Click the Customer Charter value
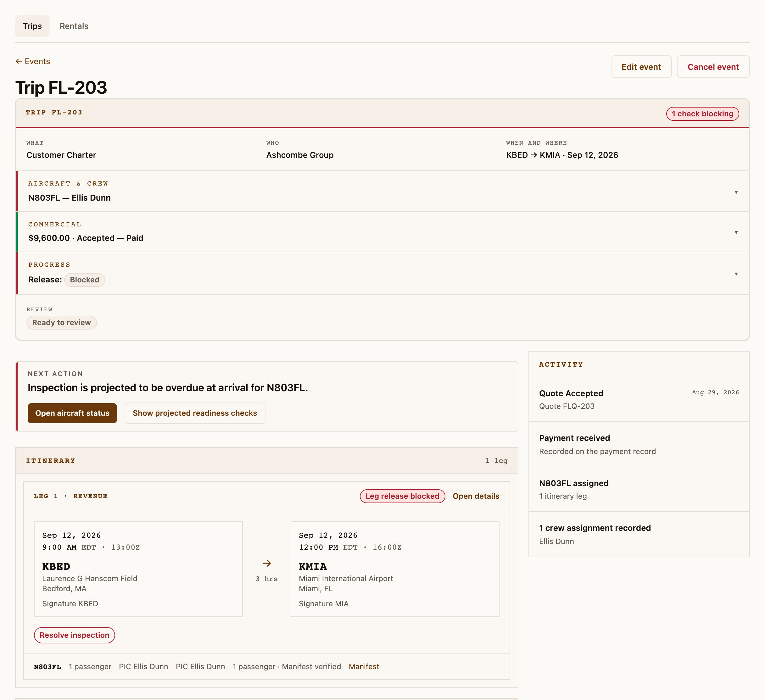765x700 pixels. (61, 155)
